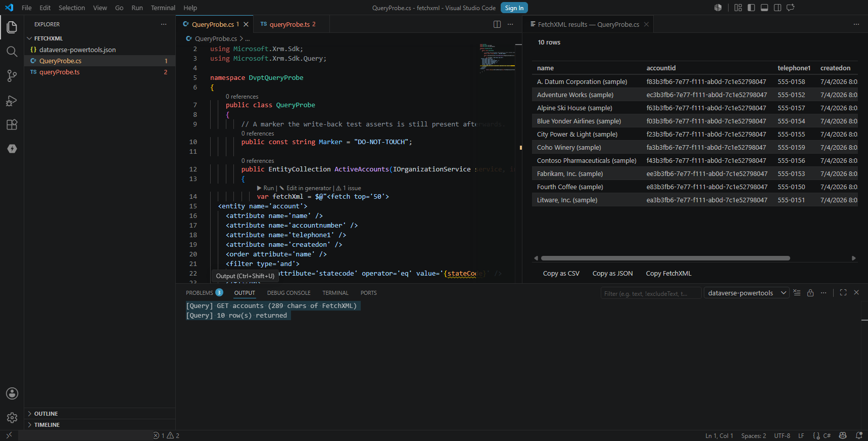Maximize the bottom panel size
Image resolution: width=868 pixels, height=441 pixels.
click(x=843, y=293)
